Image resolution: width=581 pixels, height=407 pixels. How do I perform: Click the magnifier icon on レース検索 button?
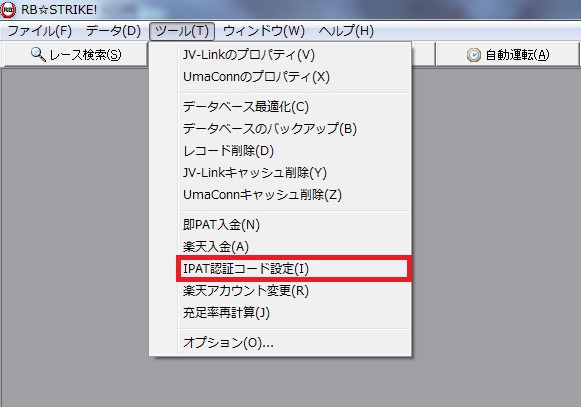tap(38, 54)
